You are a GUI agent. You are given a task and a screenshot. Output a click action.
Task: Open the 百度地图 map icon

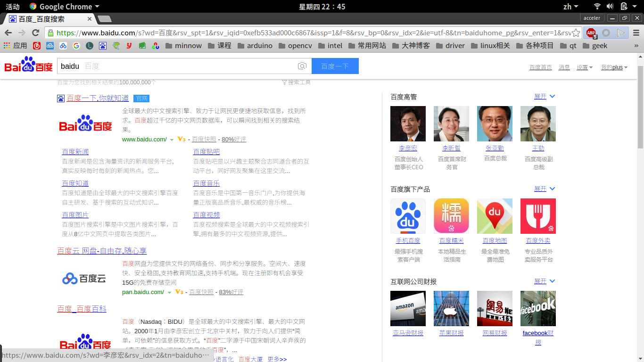point(495,216)
